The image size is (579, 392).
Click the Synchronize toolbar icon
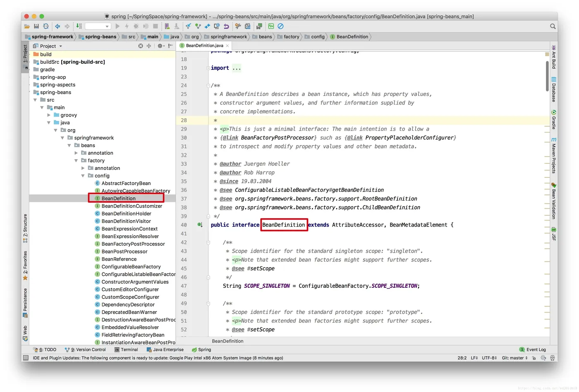coord(46,26)
